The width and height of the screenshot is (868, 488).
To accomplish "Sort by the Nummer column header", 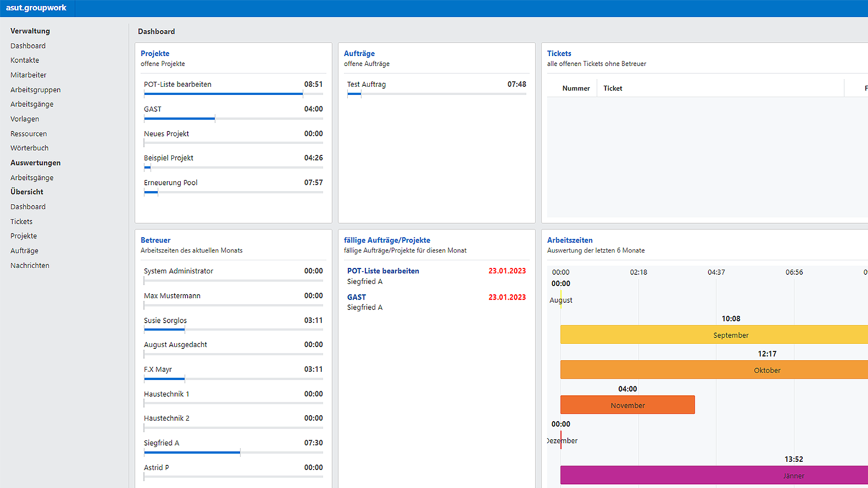I will tap(576, 88).
